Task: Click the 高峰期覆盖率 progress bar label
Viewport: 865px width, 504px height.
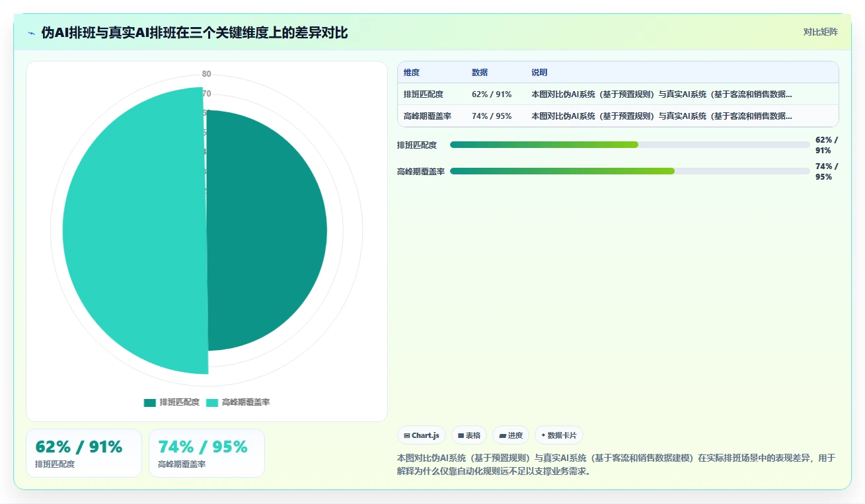Action: 421,172
